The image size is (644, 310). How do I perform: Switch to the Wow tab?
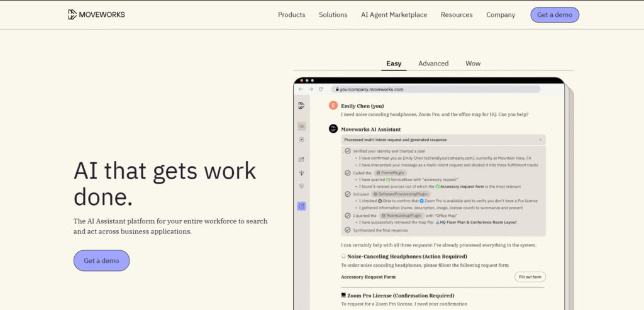pyautogui.click(x=473, y=64)
